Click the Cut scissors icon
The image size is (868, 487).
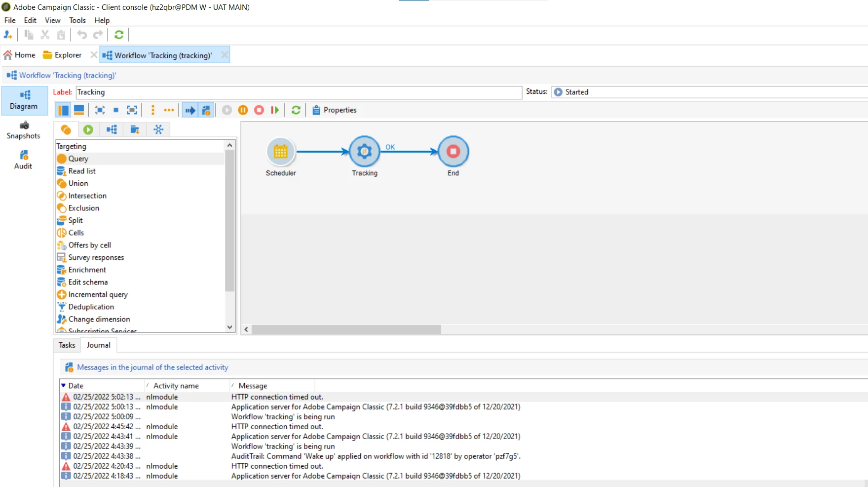click(45, 35)
